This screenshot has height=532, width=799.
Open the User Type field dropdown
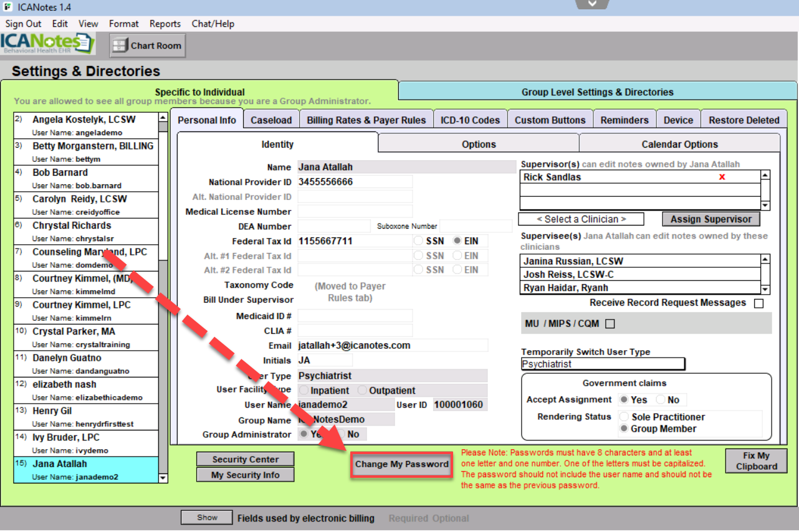click(x=392, y=376)
